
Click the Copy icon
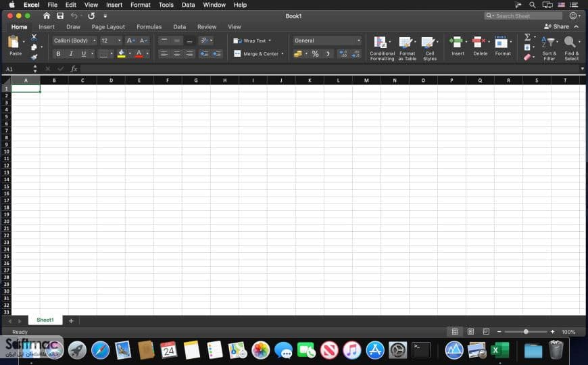coord(34,47)
